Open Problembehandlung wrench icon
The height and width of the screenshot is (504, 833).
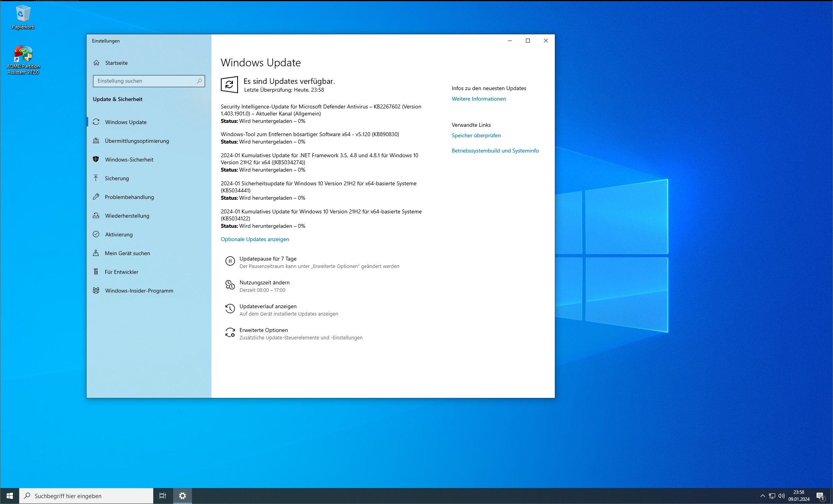tap(96, 197)
